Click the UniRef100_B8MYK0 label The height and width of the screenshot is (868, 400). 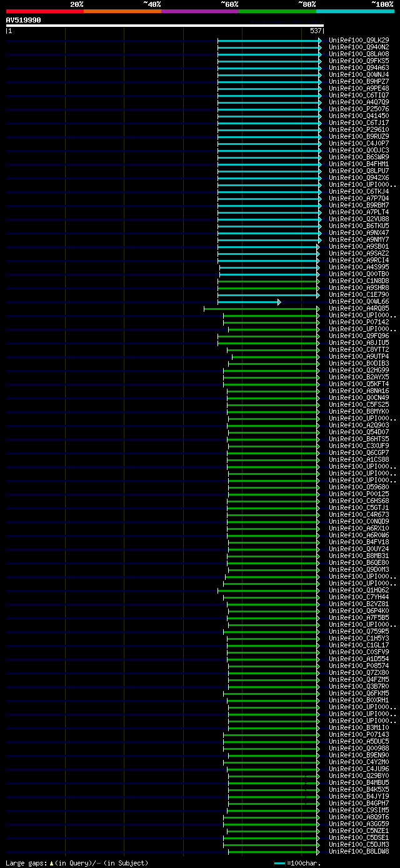pyautogui.click(x=359, y=411)
